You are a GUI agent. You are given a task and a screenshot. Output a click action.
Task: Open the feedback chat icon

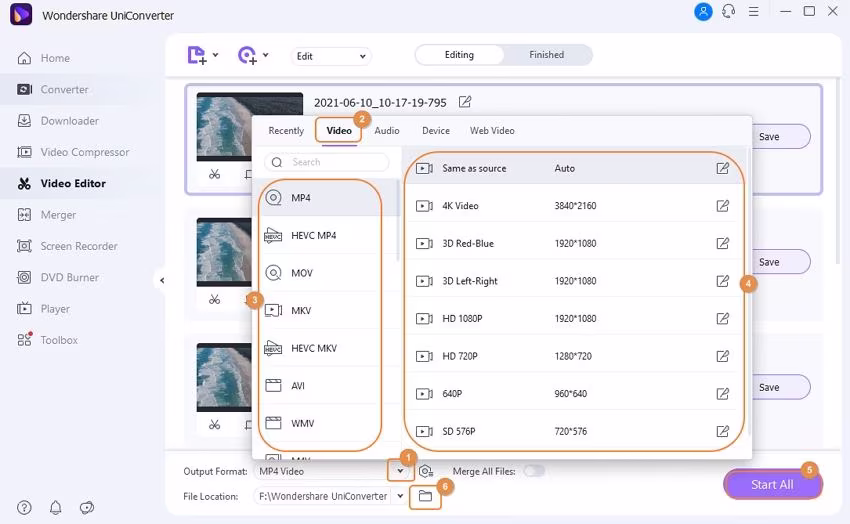coord(87,508)
